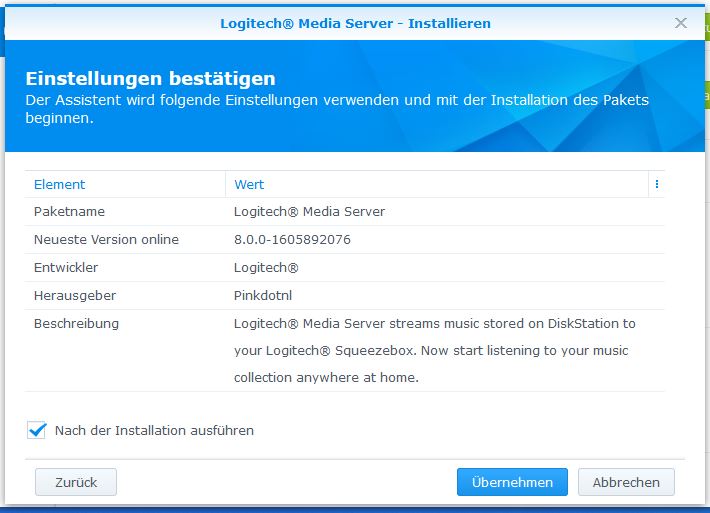Click the Neueste Version online label
The height and width of the screenshot is (513, 710).
[106, 240]
